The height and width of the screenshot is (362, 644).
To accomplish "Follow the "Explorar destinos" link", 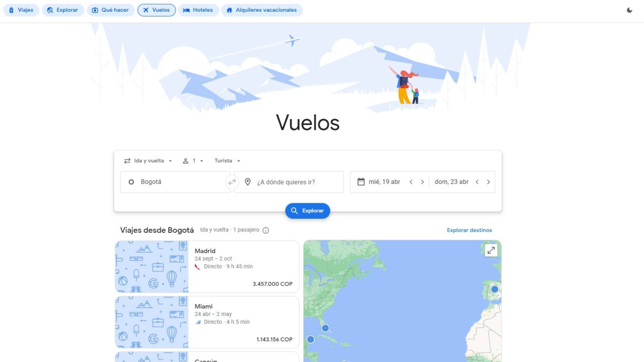I will click(470, 230).
